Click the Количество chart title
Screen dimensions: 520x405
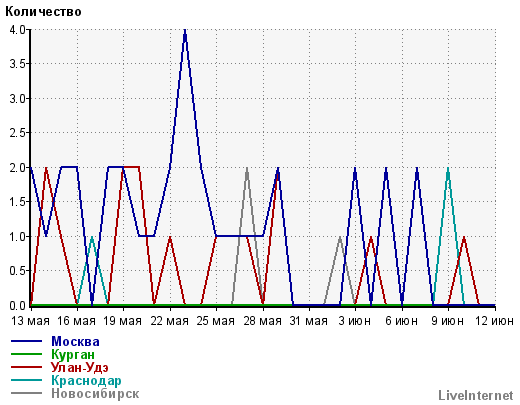point(43,12)
